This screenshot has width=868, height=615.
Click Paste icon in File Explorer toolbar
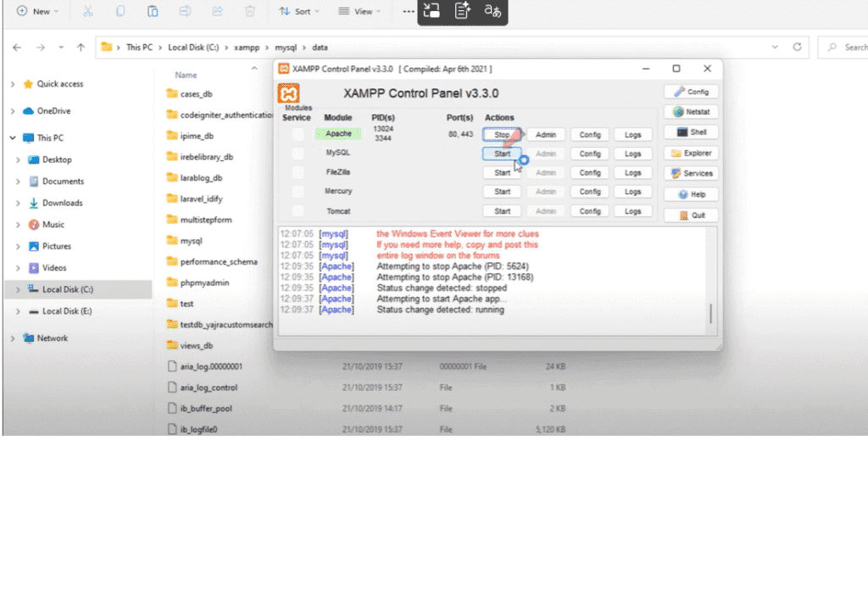(x=153, y=11)
